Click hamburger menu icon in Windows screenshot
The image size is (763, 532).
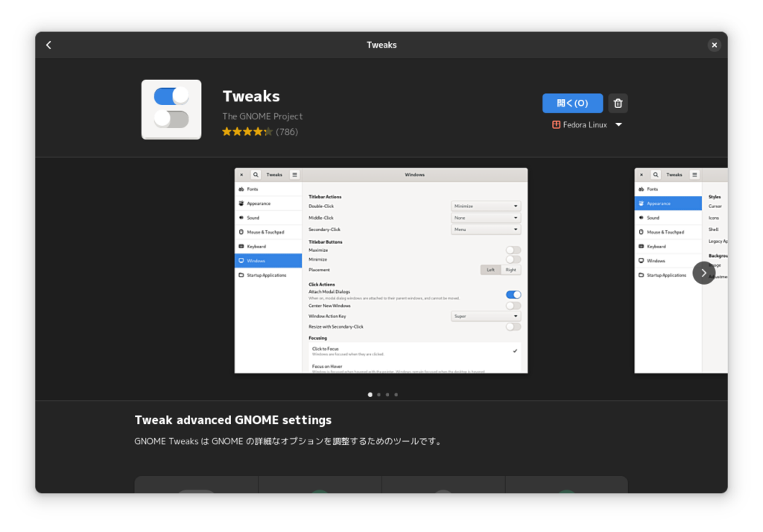pos(294,175)
